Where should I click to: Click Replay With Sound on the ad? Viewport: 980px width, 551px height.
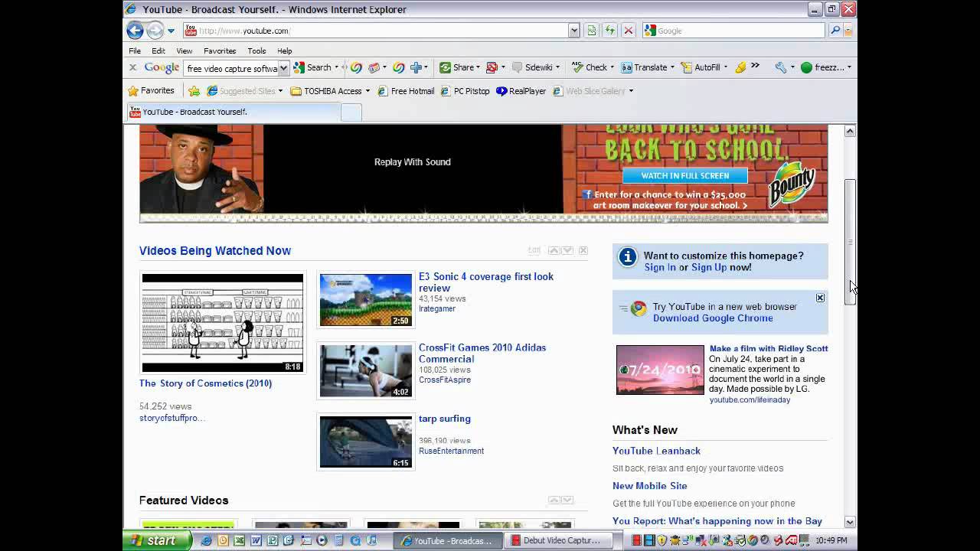point(412,161)
